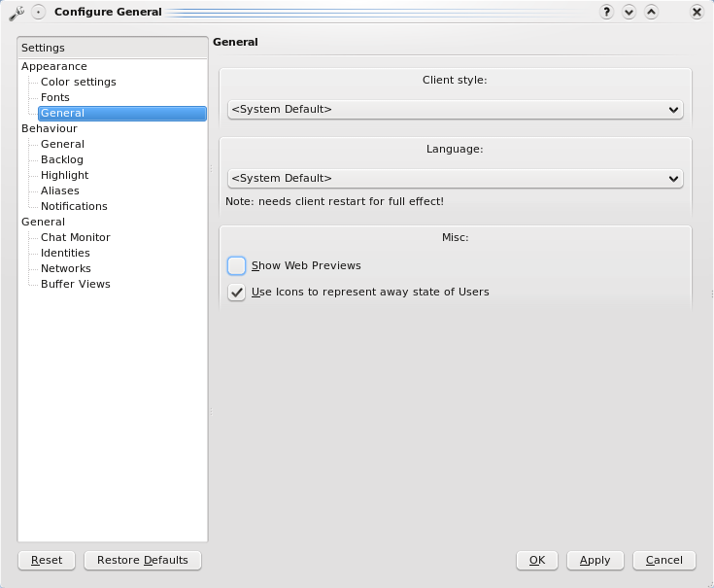Show the Notifications settings

pos(74,206)
